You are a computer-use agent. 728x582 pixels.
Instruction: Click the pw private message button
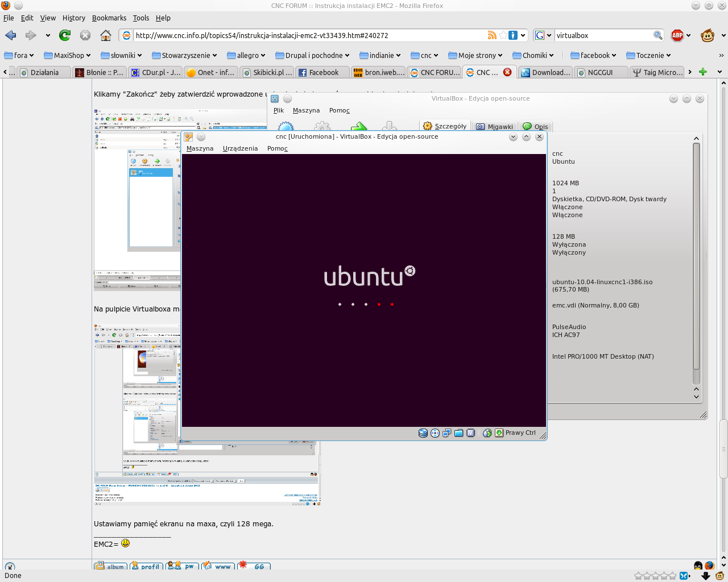tap(183, 566)
